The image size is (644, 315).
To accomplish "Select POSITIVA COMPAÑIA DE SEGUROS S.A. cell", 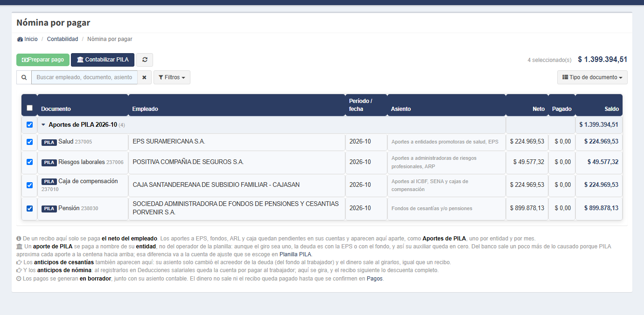I will [237, 162].
